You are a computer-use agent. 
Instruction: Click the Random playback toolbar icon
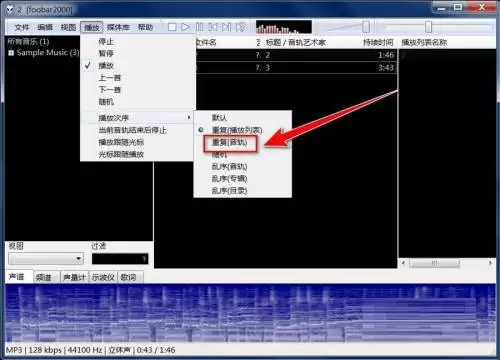tap(241, 27)
